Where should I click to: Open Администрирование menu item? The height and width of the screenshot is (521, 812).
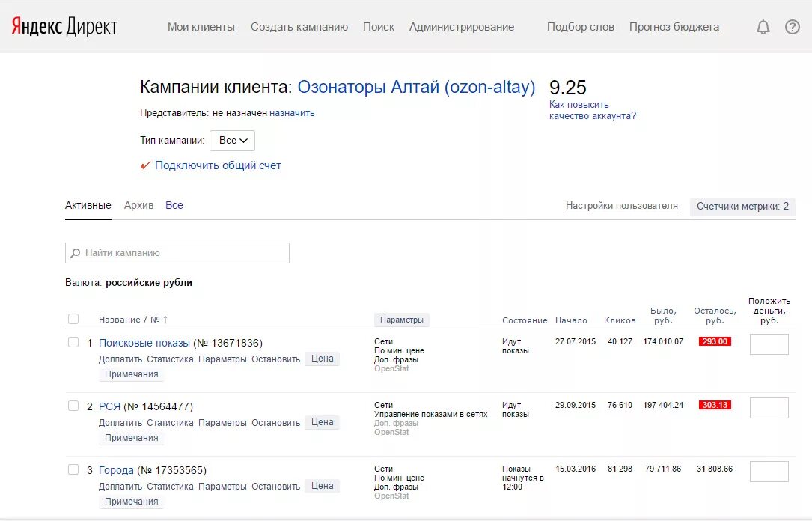coord(462,27)
